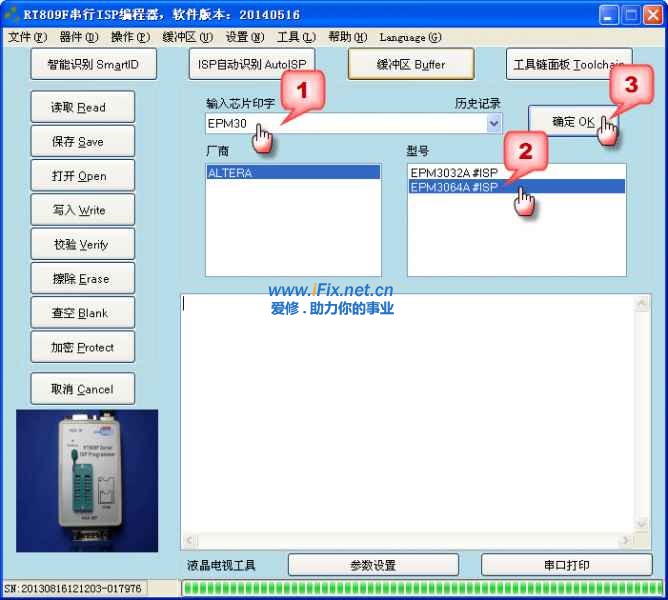Click the Erase chip button
This screenshot has height=600, width=668.
82,279
